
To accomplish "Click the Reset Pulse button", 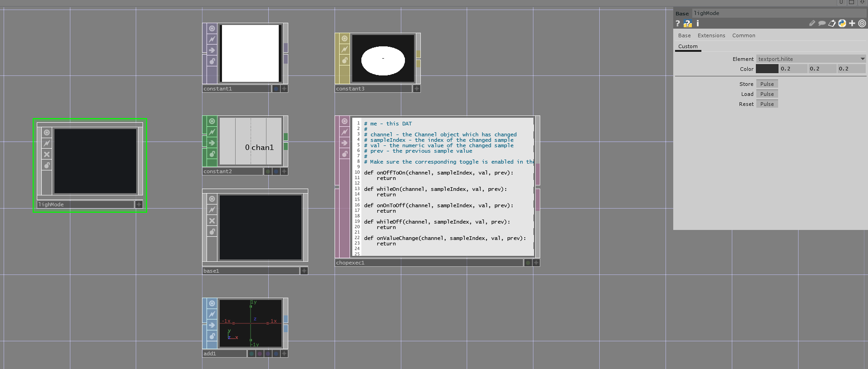I will click(767, 104).
